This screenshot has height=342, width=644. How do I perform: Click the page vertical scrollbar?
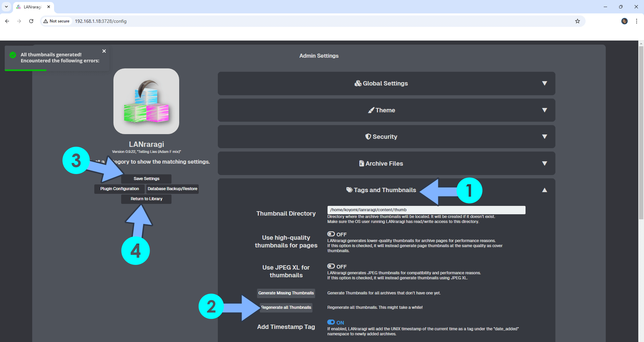point(641,132)
